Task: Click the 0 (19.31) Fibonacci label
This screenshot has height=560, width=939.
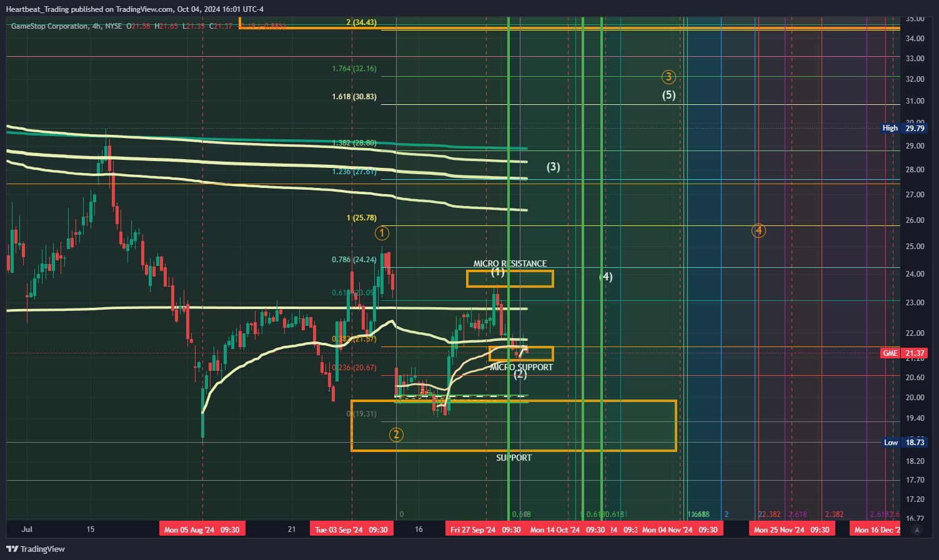Action: [x=362, y=414]
